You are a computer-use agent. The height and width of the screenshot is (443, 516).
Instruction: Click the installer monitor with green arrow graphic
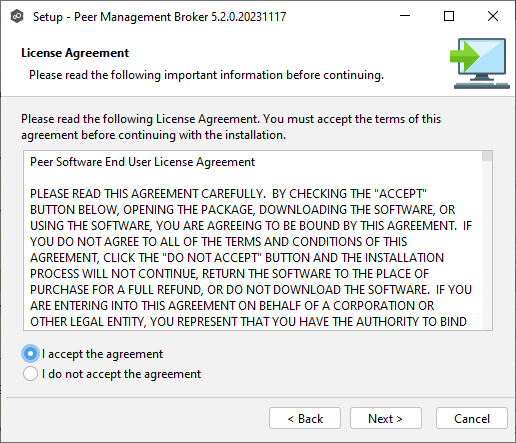pos(480,63)
